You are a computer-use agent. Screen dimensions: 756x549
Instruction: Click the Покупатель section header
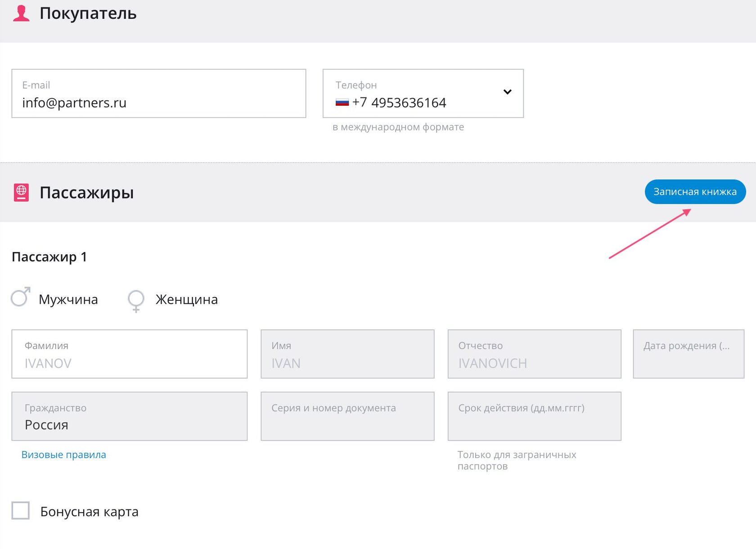[88, 13]
